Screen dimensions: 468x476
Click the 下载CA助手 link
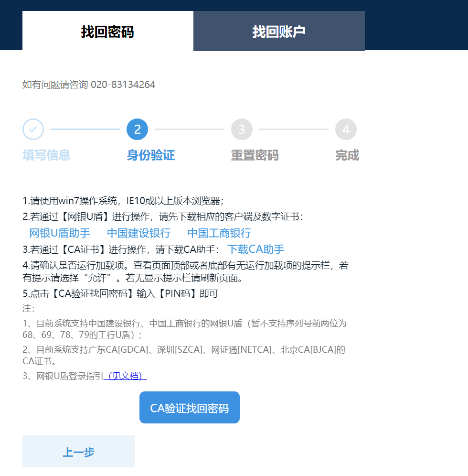(255, 249)
